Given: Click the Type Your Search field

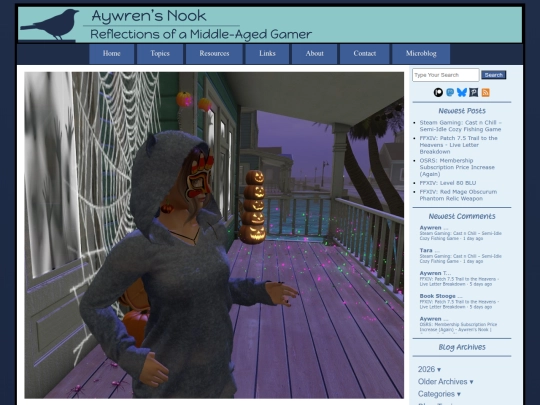Looking at the screenshot, I should coord(446,75).
